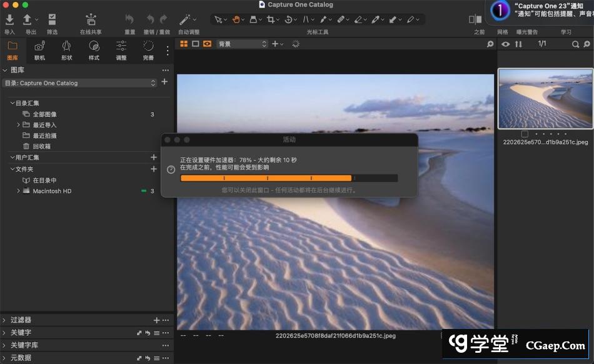
Task: Expand the Macintosh HD folder
Action: [x=19, y=191]
